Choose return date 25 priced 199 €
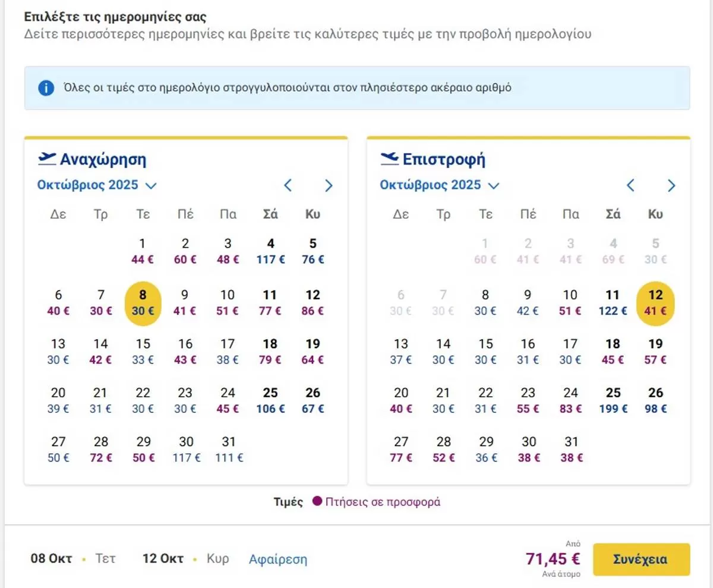Screen dimensions: 713x588 pos(613,400)
